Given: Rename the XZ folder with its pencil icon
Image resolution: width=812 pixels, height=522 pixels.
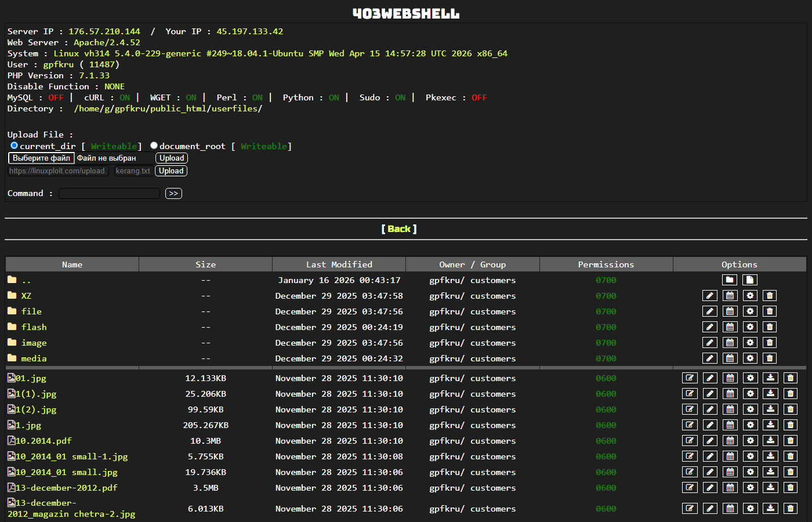Looking at the screenshot, I should pyautogui.click(x=710, y=296).
